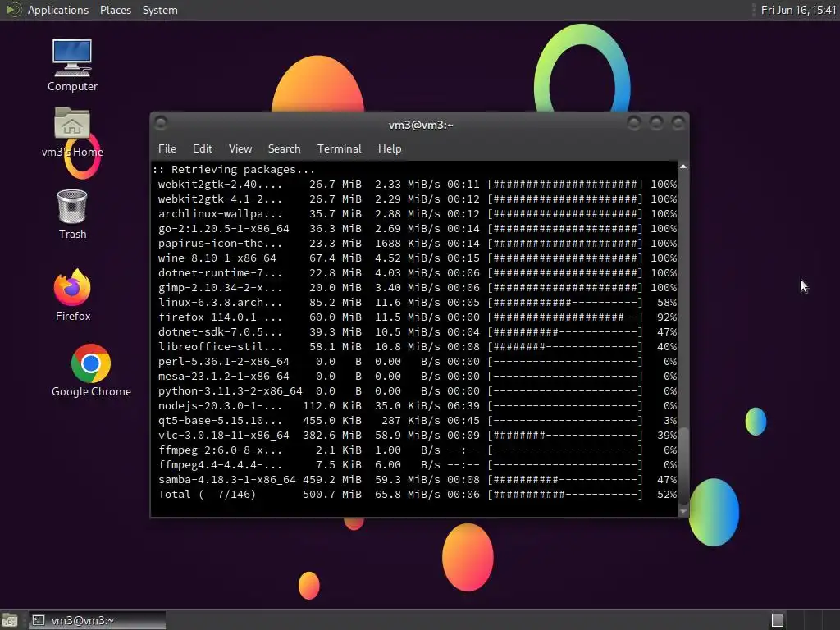Open the Applications menu
This screenshot has height=630, width=840.
tap(58, 10)
